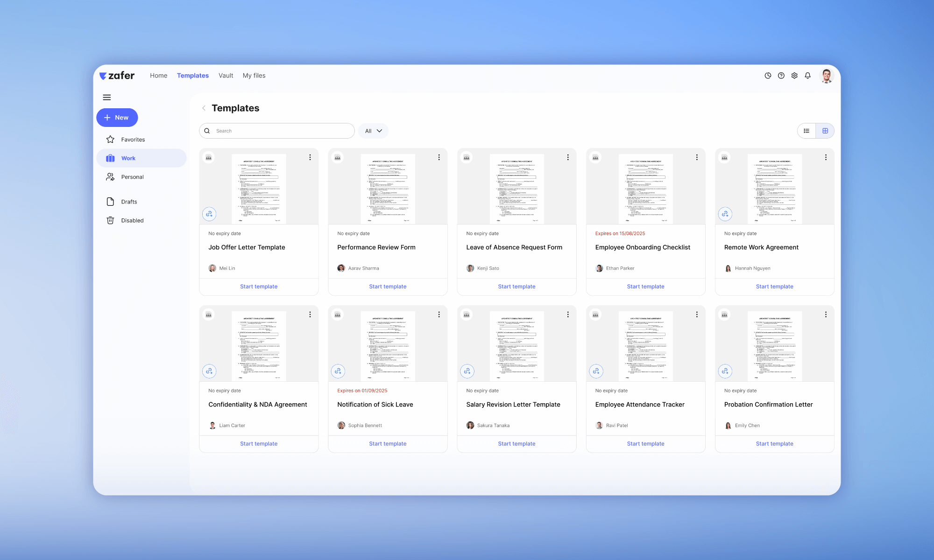Open more options for Leave of Absence Request Form
934x560 pixels.
(568, 158)
